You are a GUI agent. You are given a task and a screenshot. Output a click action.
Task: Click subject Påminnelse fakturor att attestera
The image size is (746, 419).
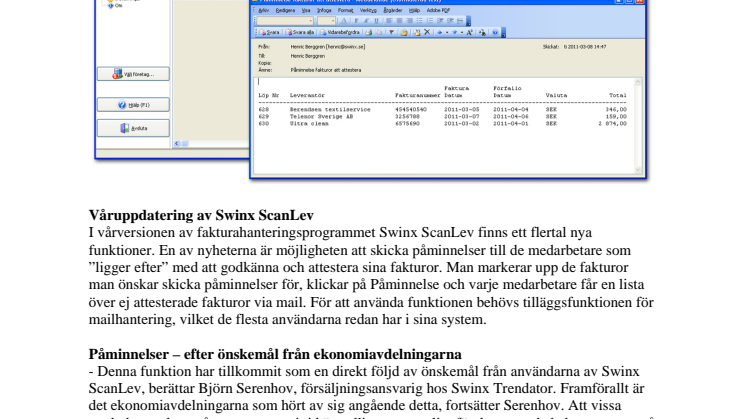pyautogui.click(x=326, y=70)
